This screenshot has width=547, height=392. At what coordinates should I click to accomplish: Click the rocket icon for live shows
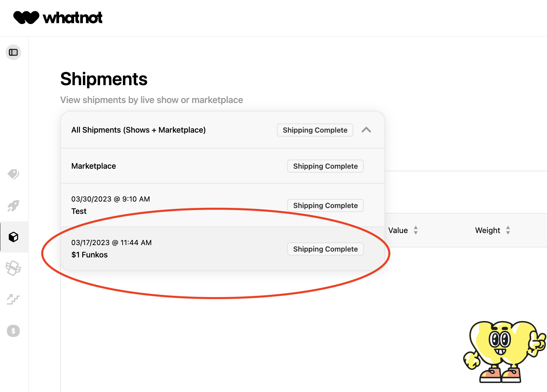click(13, 205)
